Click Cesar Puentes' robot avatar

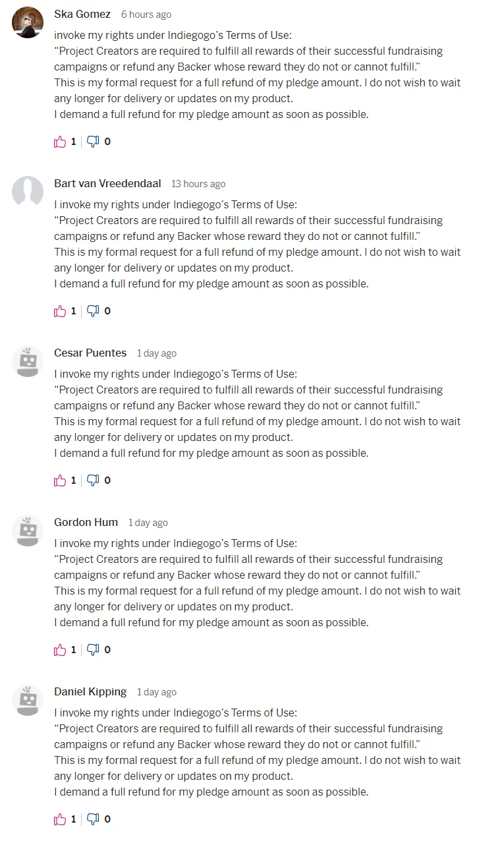click(28, 361)
